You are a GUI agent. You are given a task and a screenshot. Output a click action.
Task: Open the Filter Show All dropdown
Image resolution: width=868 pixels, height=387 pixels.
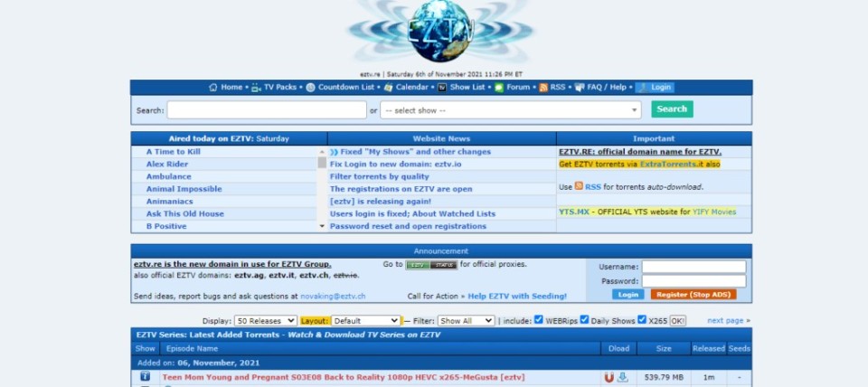pos(466,321)
